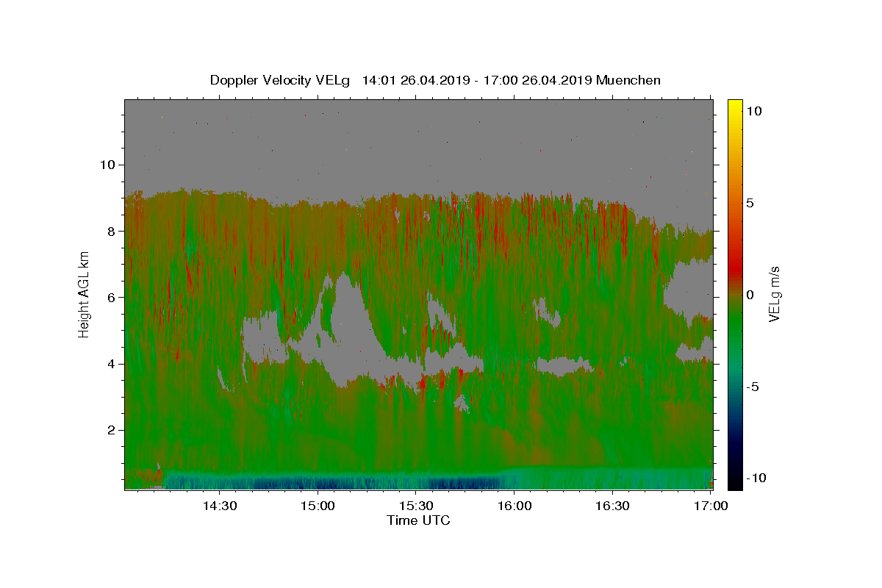Click the colorbar label 0
Image resolution: width=882 pixels, height=588 pixels.
coord(750,295)
